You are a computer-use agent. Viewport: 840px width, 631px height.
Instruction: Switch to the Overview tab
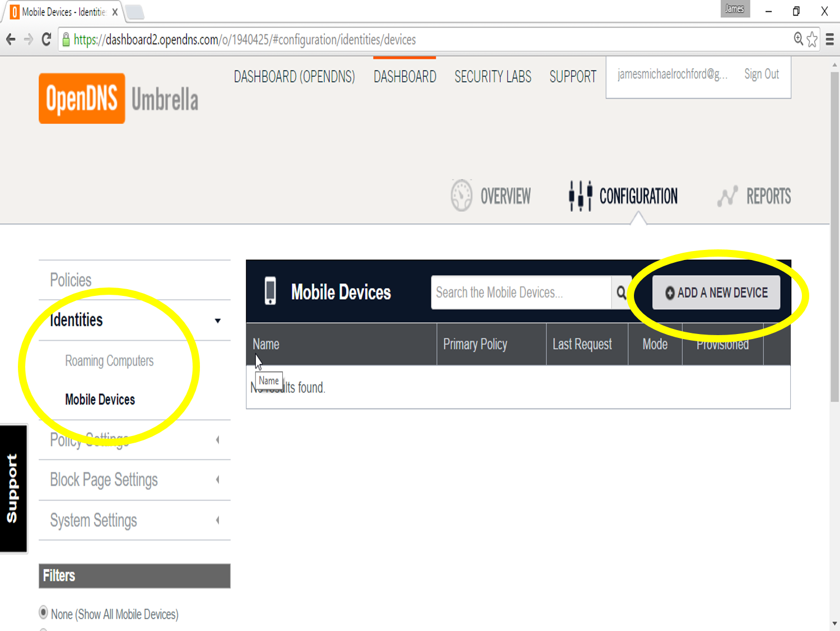491,196
